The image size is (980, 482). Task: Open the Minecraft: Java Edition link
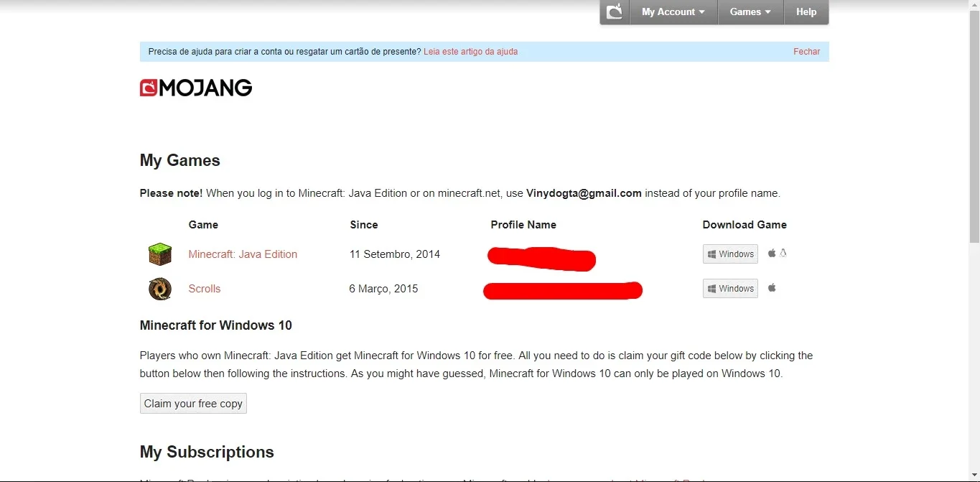pos(243,254)
